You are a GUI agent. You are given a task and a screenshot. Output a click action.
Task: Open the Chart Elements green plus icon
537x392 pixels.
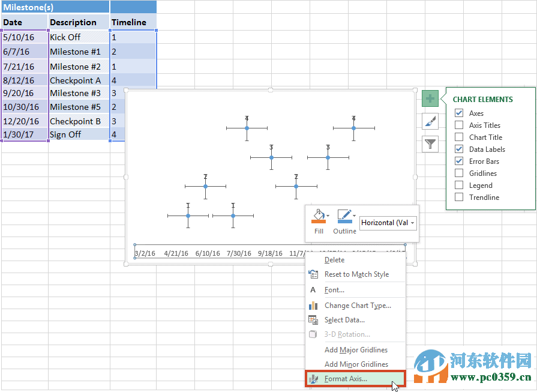pyautogui.click(x=430, y=98)
